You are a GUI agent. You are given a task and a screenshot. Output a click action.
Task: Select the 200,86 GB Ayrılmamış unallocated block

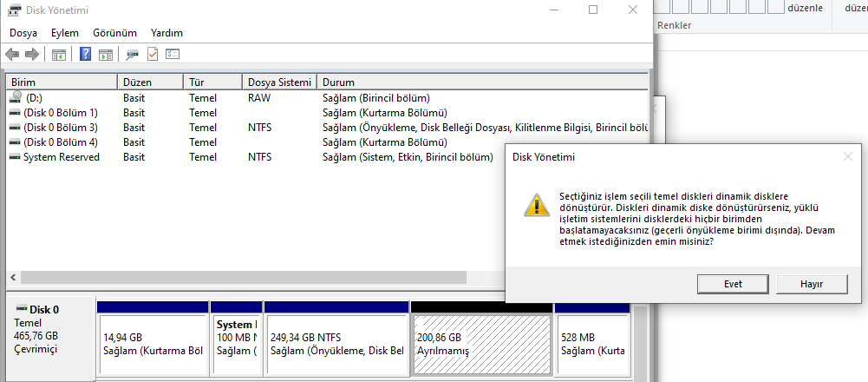tap(481, 339)
